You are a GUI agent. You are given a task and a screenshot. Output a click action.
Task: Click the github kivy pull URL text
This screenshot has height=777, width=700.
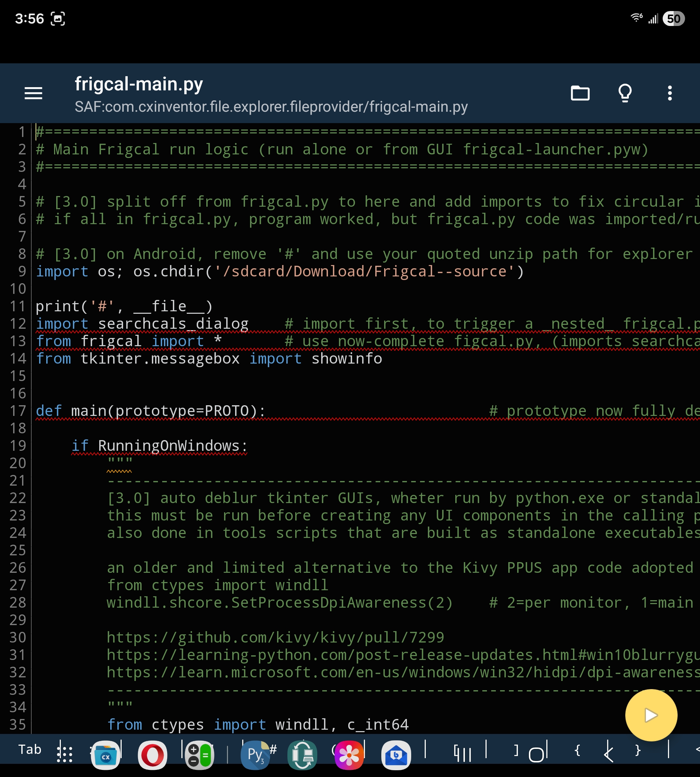click(275, 638)
